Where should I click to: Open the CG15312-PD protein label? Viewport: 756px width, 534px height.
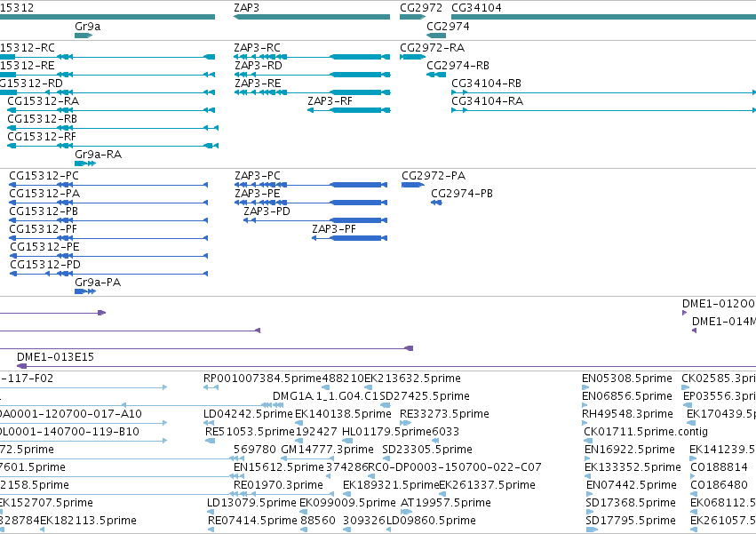pyautogui.click(x=45, y=266)
